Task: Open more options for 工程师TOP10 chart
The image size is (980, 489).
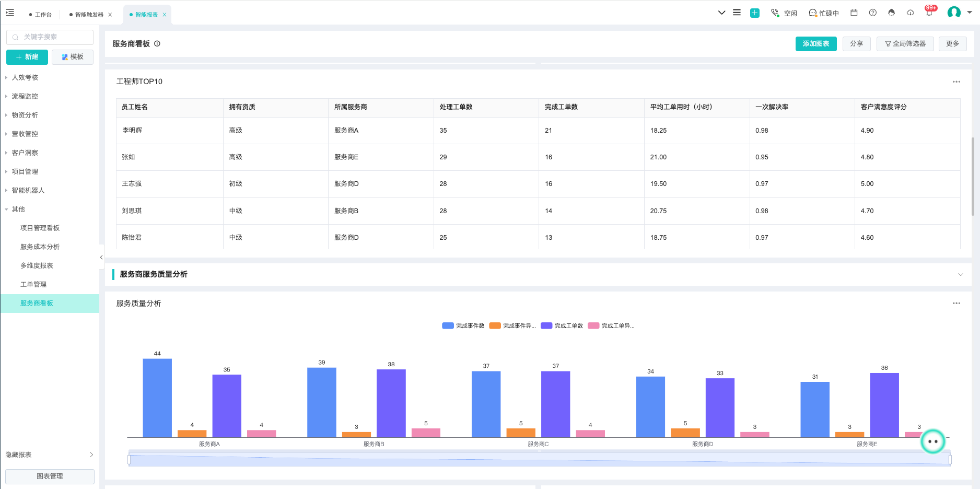Action: click(x=956, y=81)
